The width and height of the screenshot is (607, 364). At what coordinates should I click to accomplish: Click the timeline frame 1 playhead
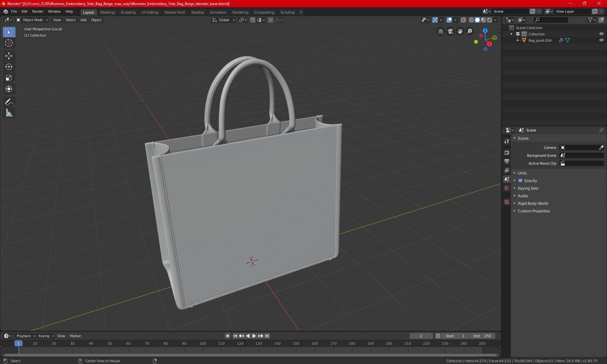coord(18,343)
